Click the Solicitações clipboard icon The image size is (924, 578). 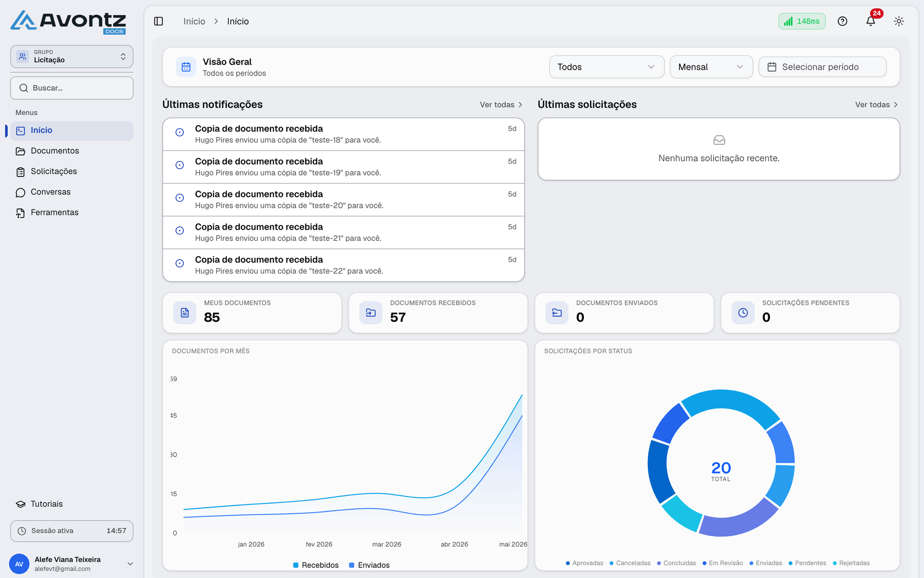[x=20, y=172]
